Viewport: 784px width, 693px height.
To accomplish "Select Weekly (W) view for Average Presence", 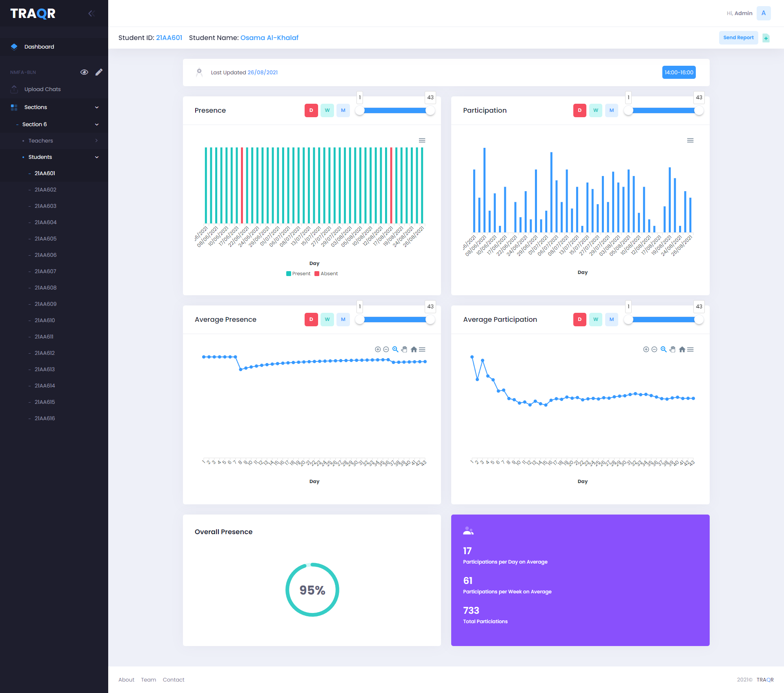I will coord(327,319).
